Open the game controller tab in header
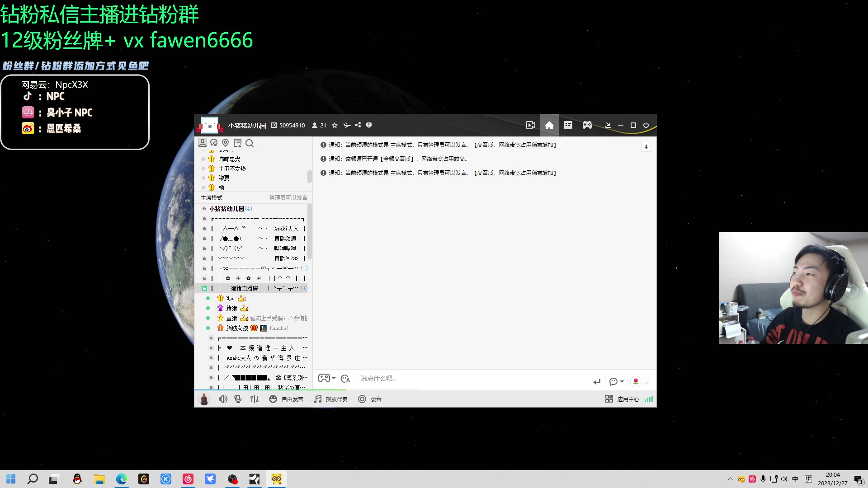This screenshot has height=488, width=868. [x=587, y=126]
